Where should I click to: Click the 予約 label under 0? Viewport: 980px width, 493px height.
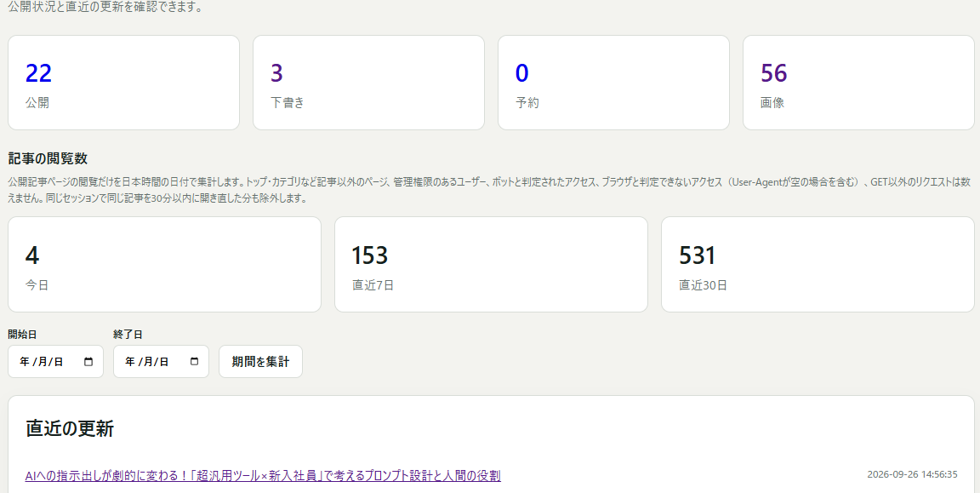527,103
